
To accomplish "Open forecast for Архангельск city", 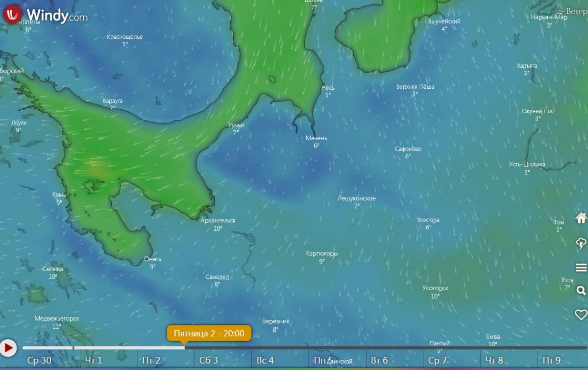I will (218, 221).
